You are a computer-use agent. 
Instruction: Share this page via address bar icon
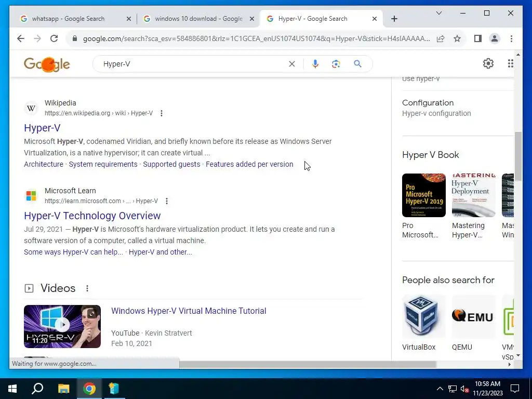(441, 38)
